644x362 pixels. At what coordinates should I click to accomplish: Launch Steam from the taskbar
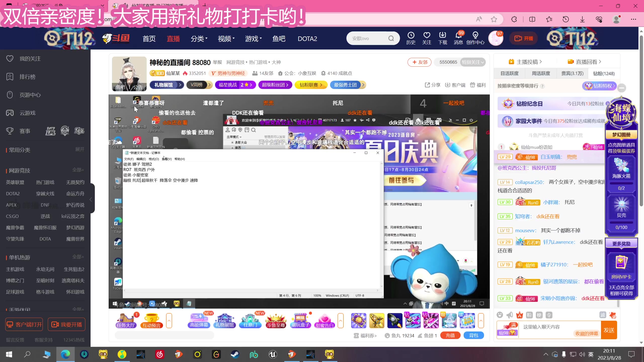click(x=235, y=354)
